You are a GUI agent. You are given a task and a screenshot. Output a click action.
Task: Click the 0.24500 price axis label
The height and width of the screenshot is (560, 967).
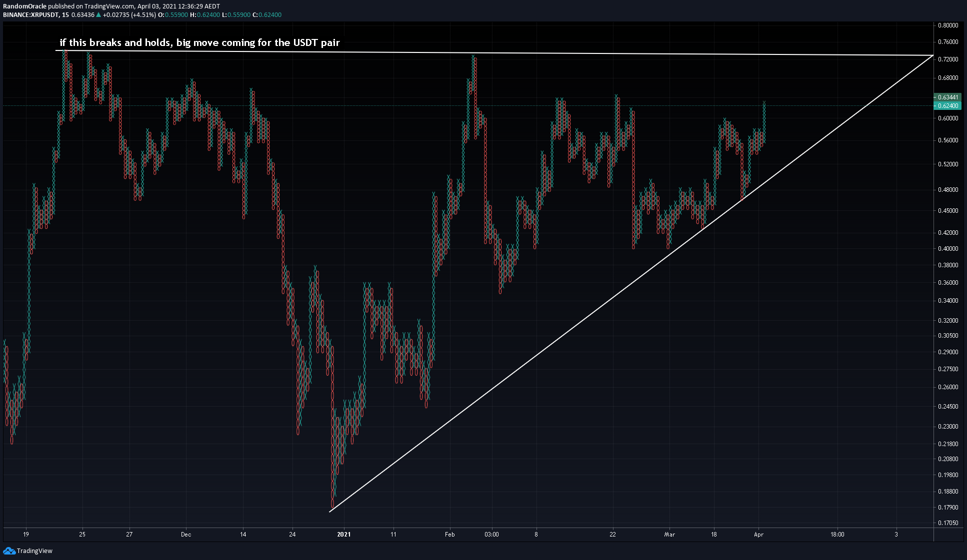point(948,407)
